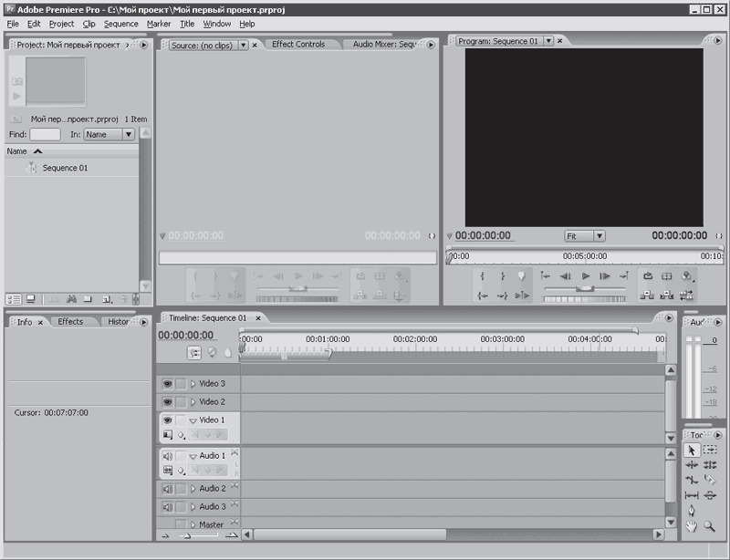Image resolution: width=730 pixels, height=560 pixels.
Task: Hide the Video 3 track eye
Action: point(167,384)
